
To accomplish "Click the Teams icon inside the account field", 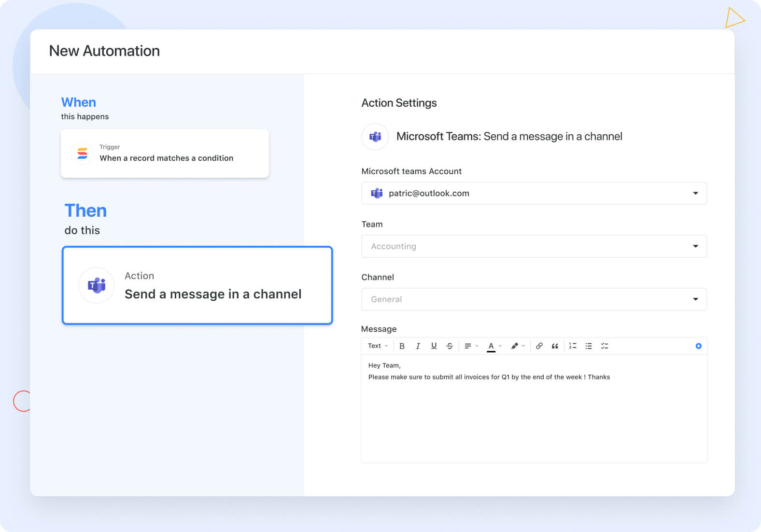I will coord(377,193).
